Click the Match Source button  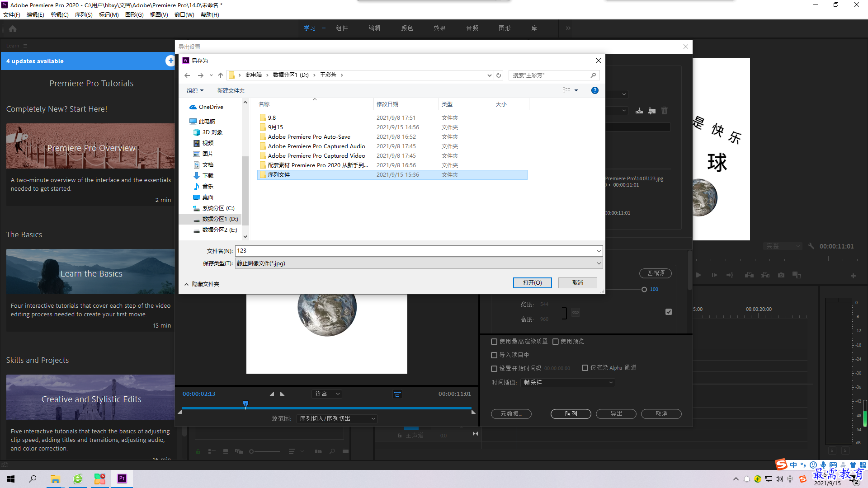click(x=656, y=273)
